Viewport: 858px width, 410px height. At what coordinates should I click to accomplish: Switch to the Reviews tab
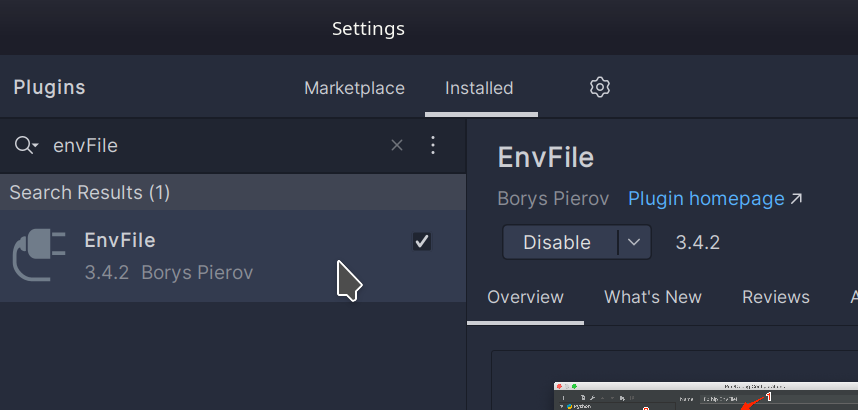(776, 297)
